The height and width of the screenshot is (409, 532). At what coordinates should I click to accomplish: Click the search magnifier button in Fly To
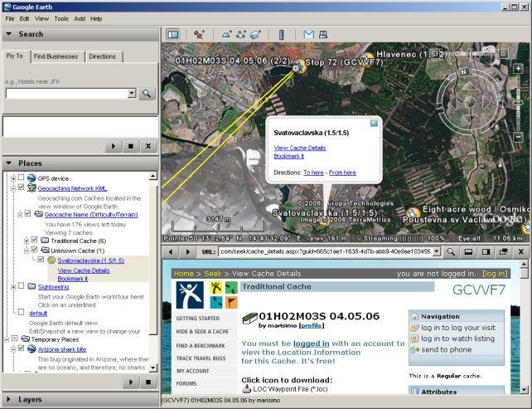tap(147, 94)
